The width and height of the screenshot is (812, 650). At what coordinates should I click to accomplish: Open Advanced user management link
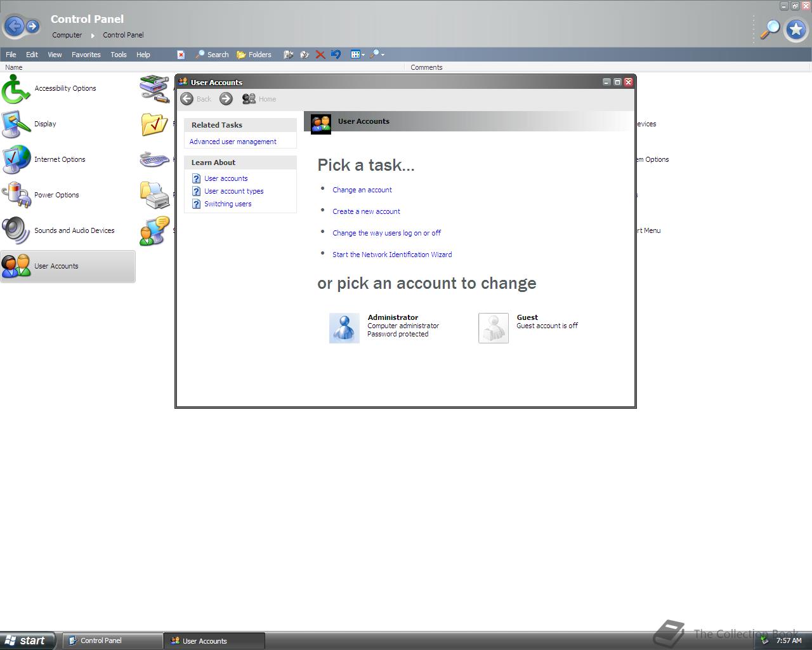pos(233,142)
